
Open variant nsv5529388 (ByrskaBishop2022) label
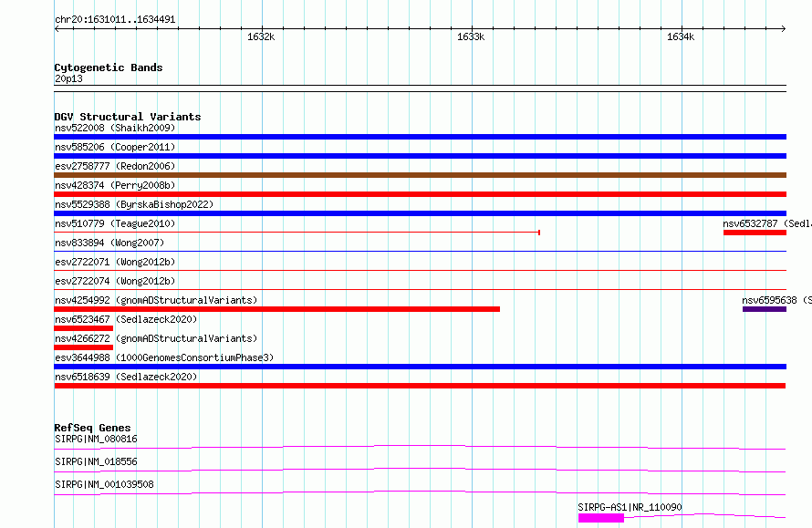(134, 204)
